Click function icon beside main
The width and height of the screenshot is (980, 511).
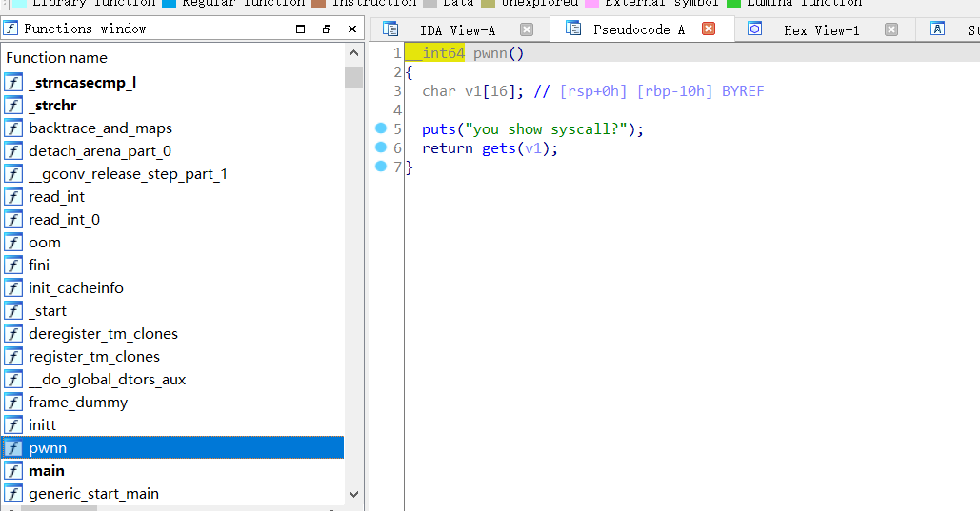(x=13, y=470)
